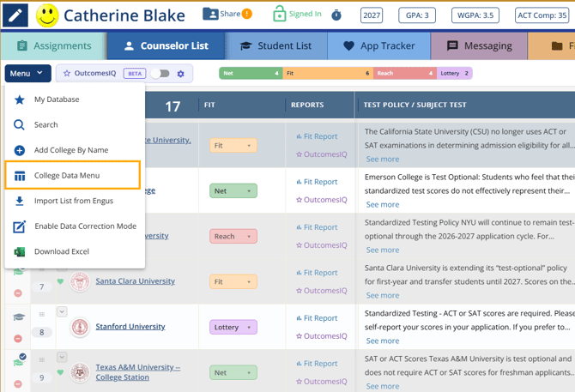
Task: Open Fit Report for Stanford University
Action: tap(317, 318)
